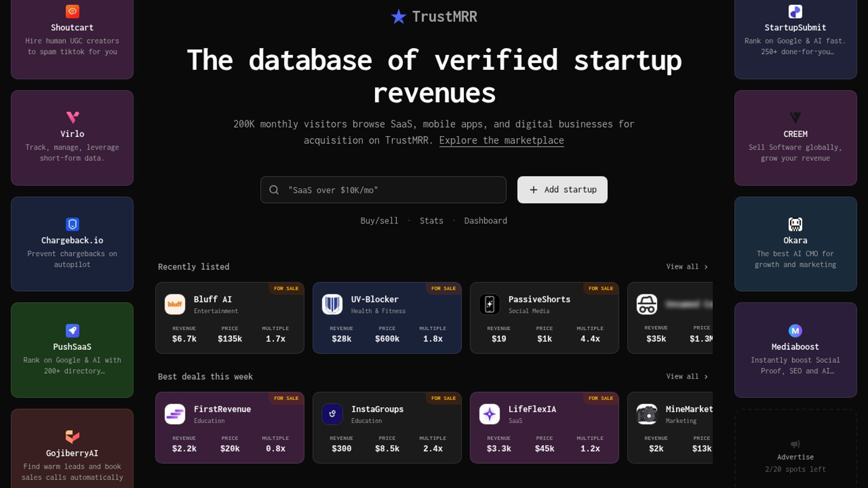Click the incognito logo of blurred listing
This screenshot has width=868, height=488.
(647, 305)
